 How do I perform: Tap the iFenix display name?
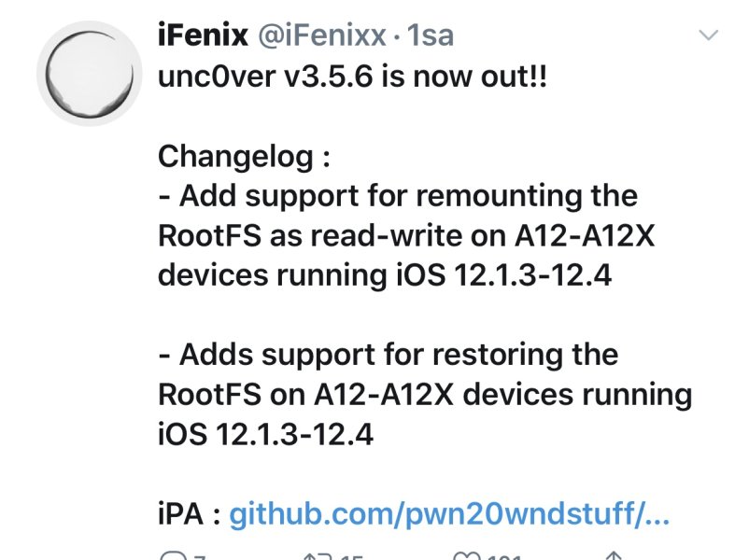pos(203,37)
